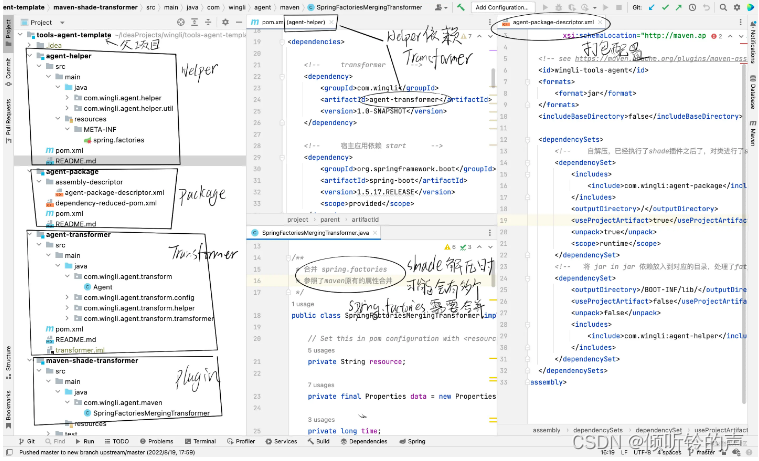The image size is (759, 461).
Task: Click the Stop square icon in toolbar
Action: (619, 7)
